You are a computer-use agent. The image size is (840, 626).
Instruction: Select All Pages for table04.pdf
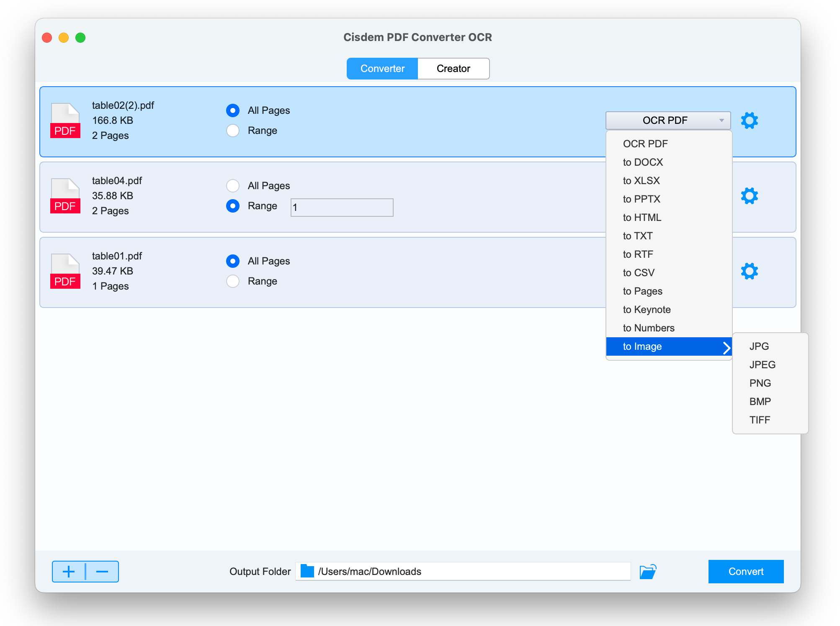pos(233,185)
